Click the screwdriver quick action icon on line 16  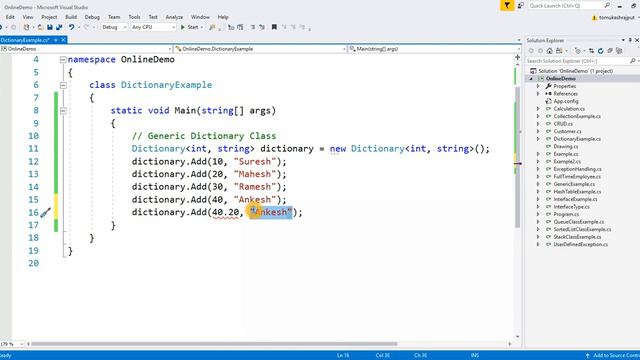click(45, 213)
